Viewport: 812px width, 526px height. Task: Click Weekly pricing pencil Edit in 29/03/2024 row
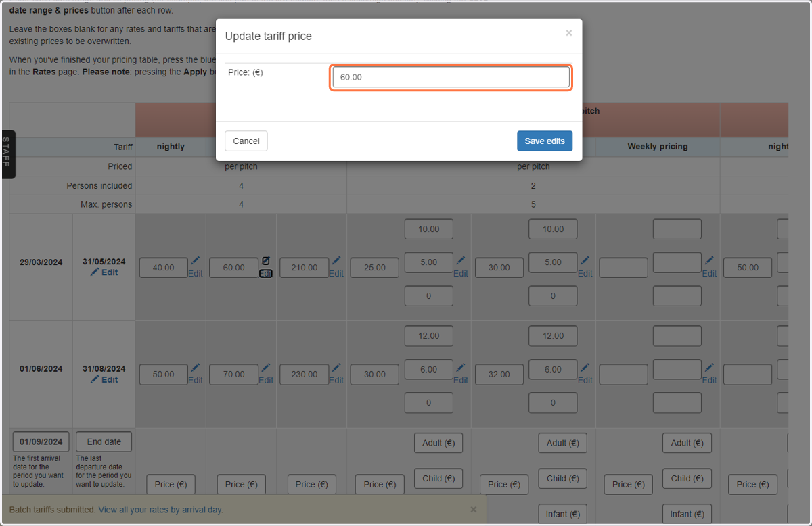point(709,267)
